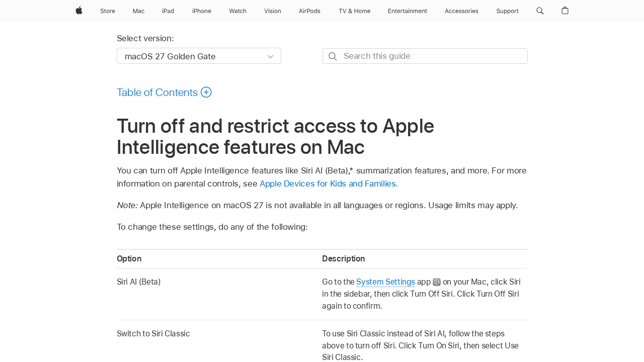Expand the Table of Contents
The width and height of the screenshot is (644, 362).
point(164,93)
